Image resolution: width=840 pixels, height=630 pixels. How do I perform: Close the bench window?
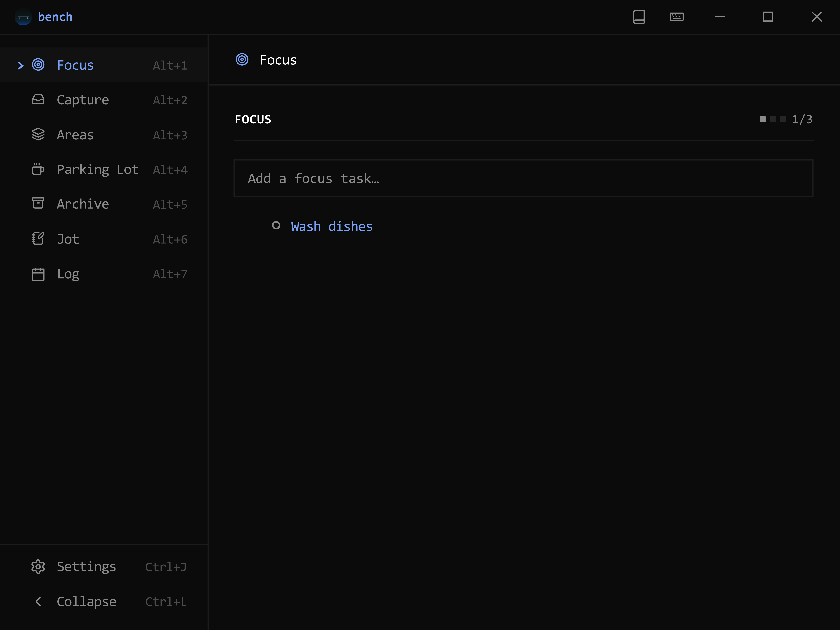[x=817, y=17]
